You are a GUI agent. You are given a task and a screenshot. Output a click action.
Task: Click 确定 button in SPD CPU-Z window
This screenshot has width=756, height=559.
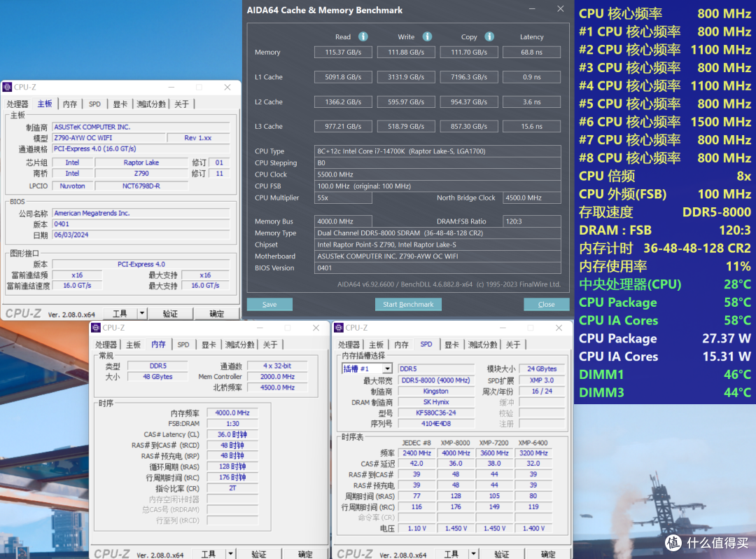548,554
